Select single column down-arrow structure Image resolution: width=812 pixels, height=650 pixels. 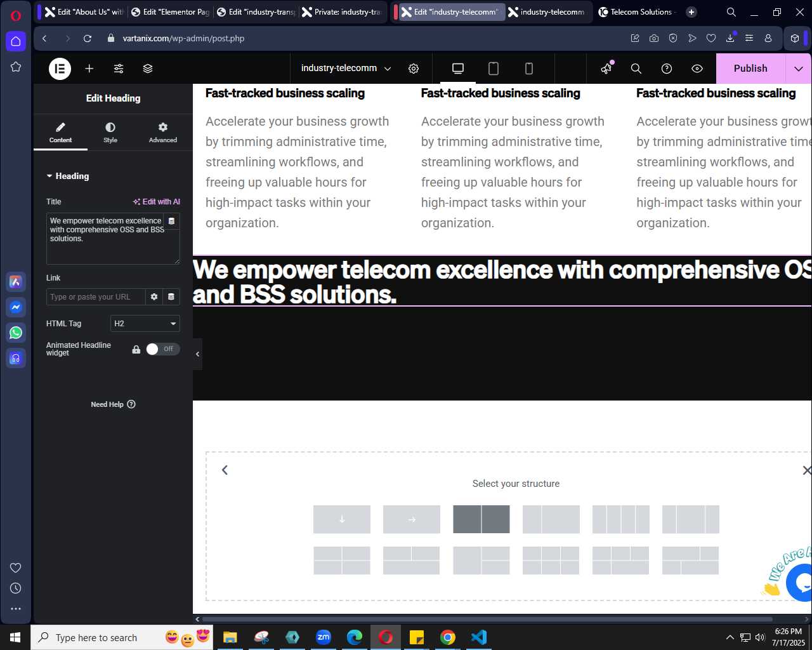[342, 519]
